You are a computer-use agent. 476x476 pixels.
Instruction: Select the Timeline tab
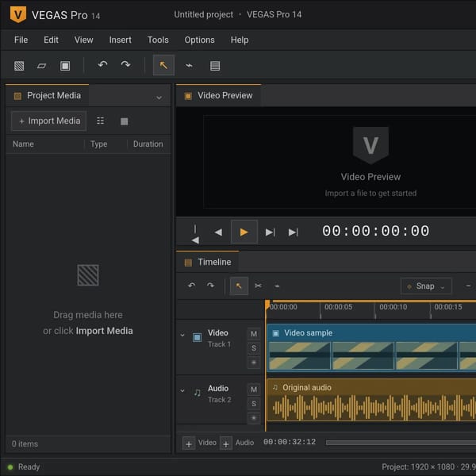click(x=208, y=262)
